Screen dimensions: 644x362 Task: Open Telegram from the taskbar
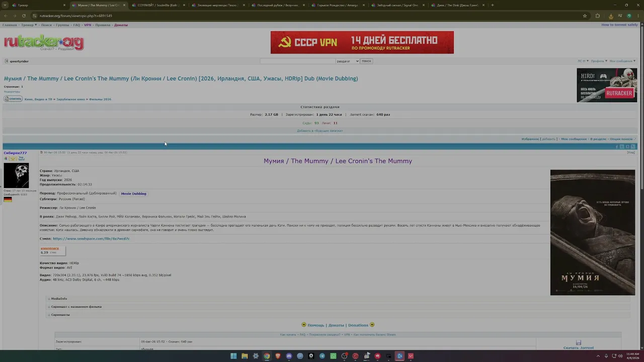322,356
